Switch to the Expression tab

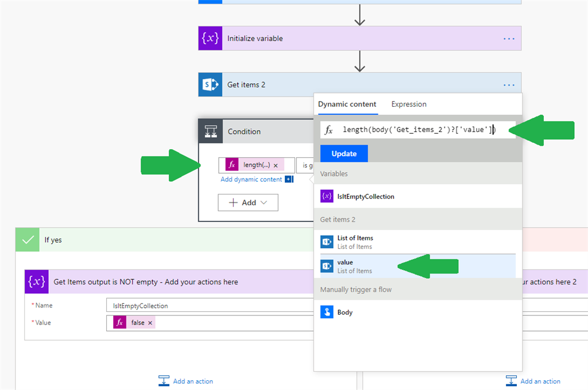click(x=409, y=104)
